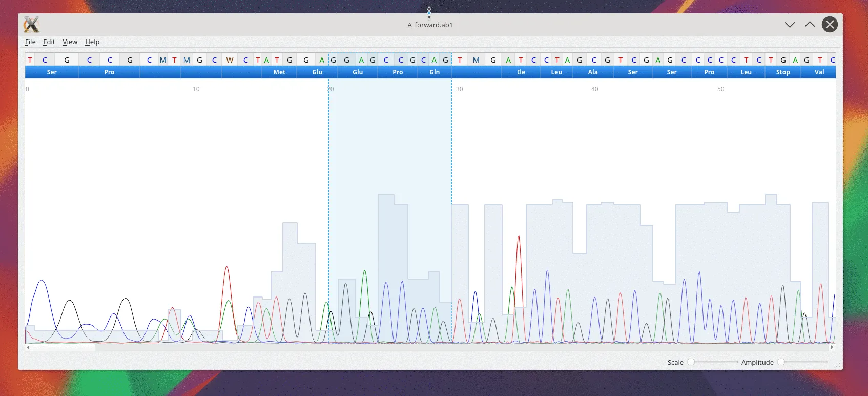This screenshot has height=396, width=868.
Task: Open the Help menu
Action: (x=92, y=42)
